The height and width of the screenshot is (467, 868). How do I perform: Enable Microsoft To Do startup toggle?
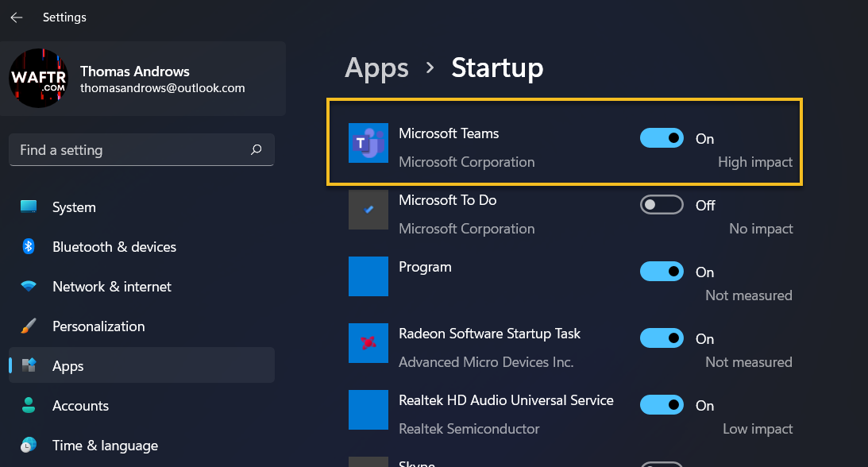[x=662, y=205]
